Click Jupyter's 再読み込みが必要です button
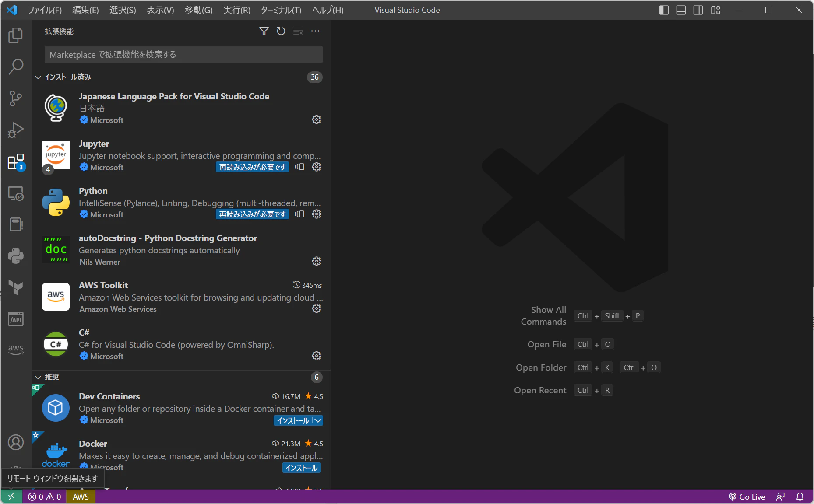This screenshot has height=504, width=814. pos(252,167)
